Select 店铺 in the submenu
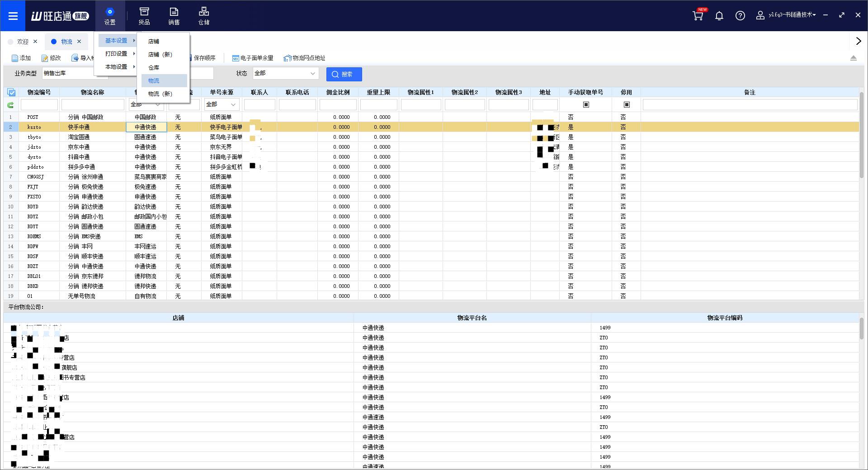The image size is (868, 470). [164, 41]
